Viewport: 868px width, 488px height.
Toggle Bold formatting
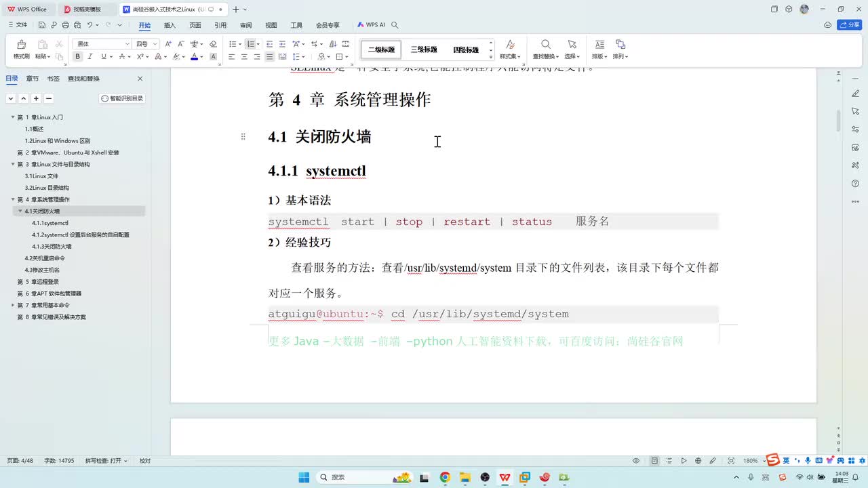pos(77,57)
